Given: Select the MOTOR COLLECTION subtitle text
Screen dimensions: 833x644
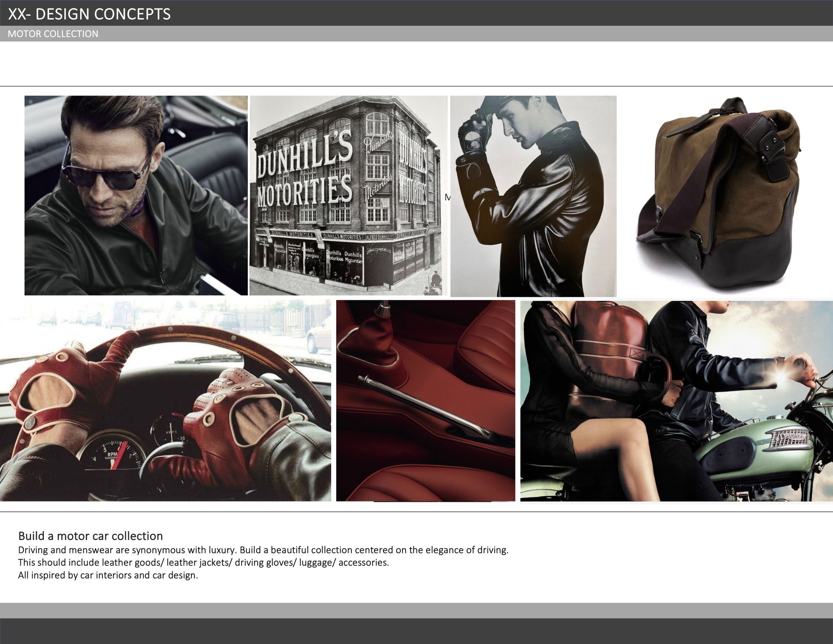Looking at the screenshot, I should pyautogui.click(x=53, y=34).
